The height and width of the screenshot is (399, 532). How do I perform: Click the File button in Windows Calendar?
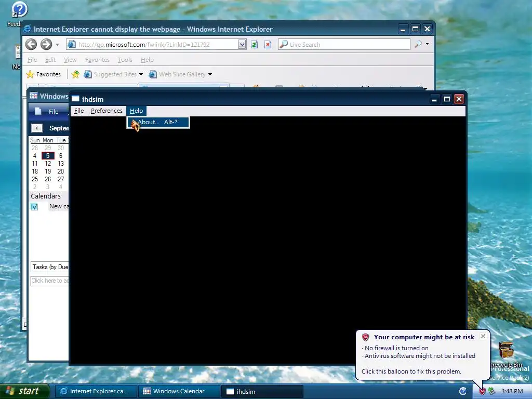tap(47, 112)
